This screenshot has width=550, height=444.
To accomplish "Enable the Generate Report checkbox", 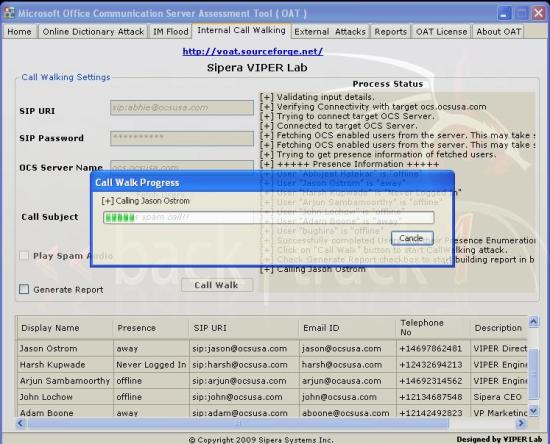I will point(24,289).
